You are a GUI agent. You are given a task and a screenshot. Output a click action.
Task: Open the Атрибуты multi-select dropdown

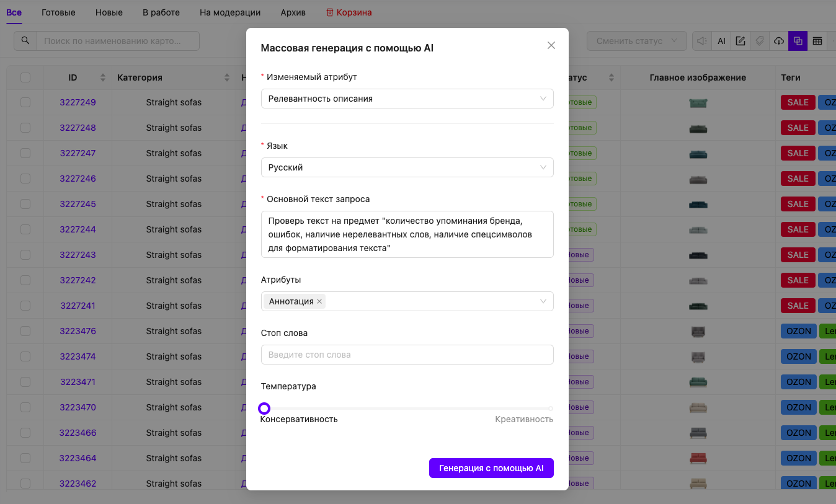pyautogui.click(x=434, y=301)
